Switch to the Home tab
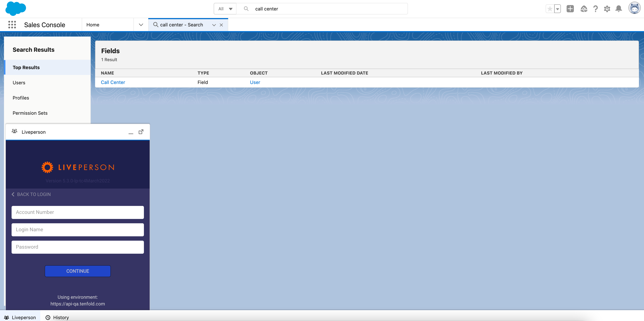 [108, 25]
